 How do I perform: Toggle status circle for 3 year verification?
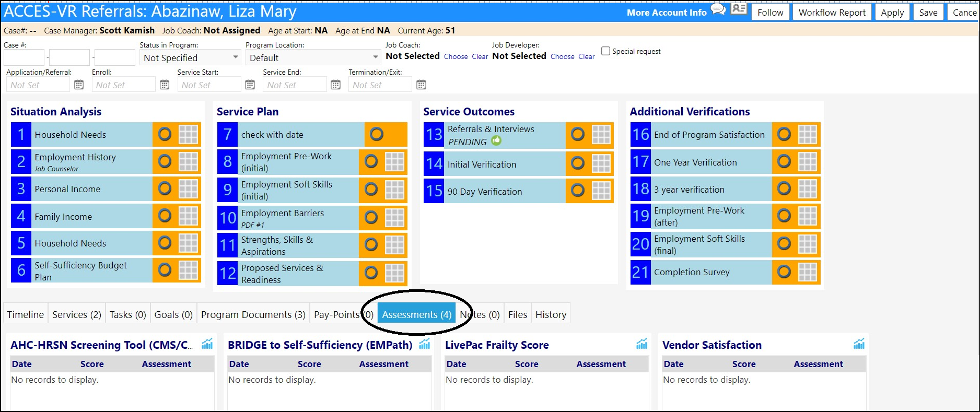(x=784, y=189)
